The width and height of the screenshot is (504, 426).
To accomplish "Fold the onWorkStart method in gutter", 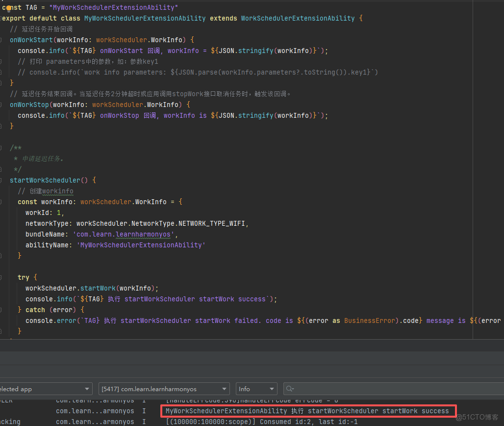I will tap(1, 40).
